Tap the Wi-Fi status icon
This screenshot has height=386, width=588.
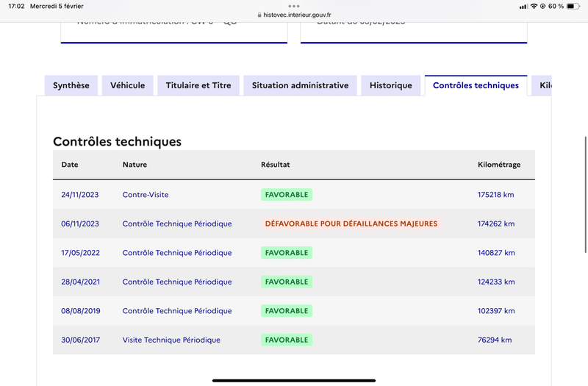coord(534,7)
